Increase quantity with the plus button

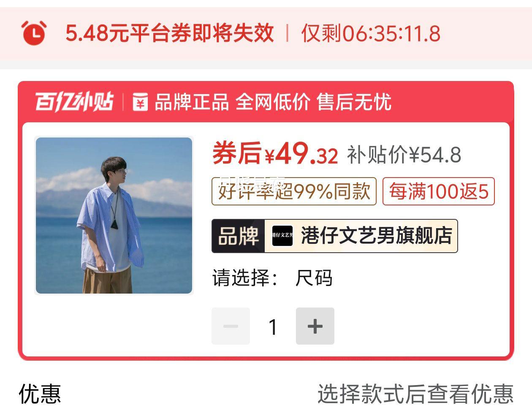(315, 326)
